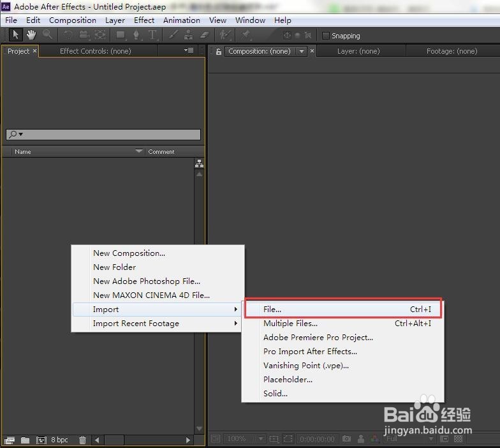Open the Window menu
500x448 pixels.
[250, 20]
